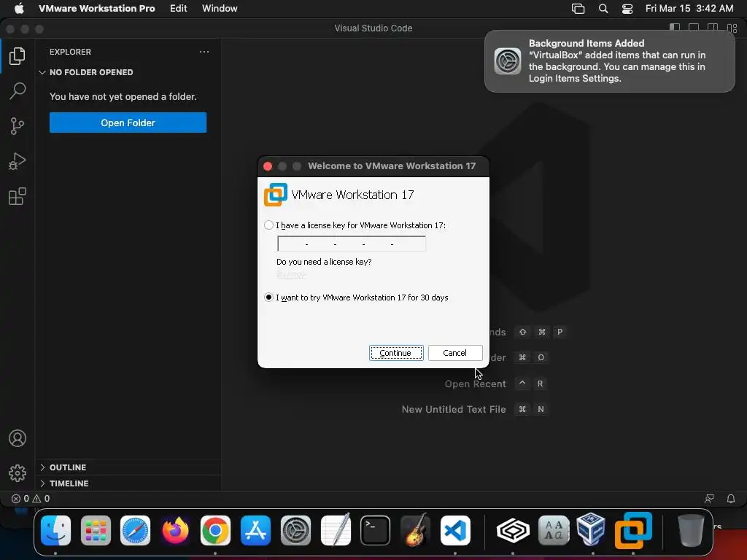
Task: Click the menu bar date and time
Action: 689,8
